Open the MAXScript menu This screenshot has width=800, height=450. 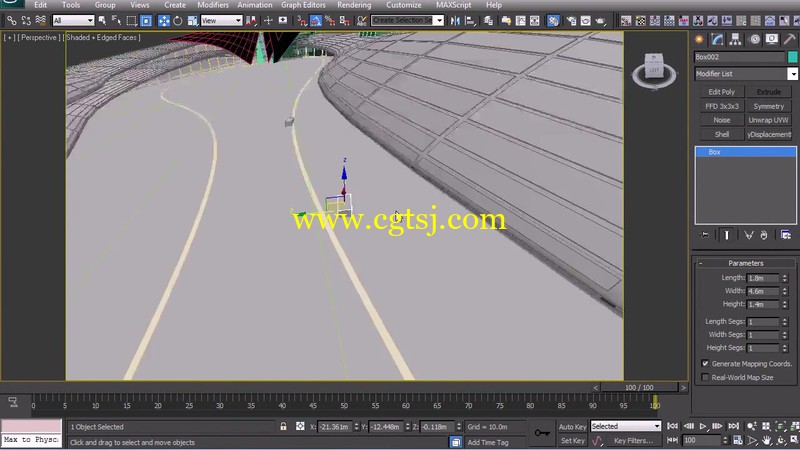click(x=454, y=5)
